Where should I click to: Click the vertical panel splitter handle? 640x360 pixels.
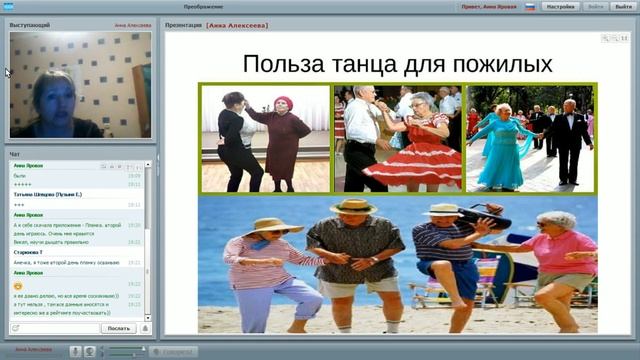158,165
